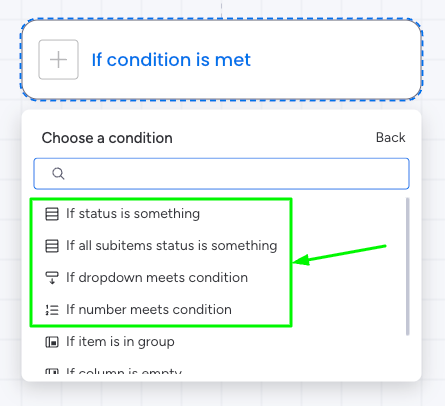Click the 'If condition is met' blue text
This screenshot has height=406, width=445.
point(171,60)
